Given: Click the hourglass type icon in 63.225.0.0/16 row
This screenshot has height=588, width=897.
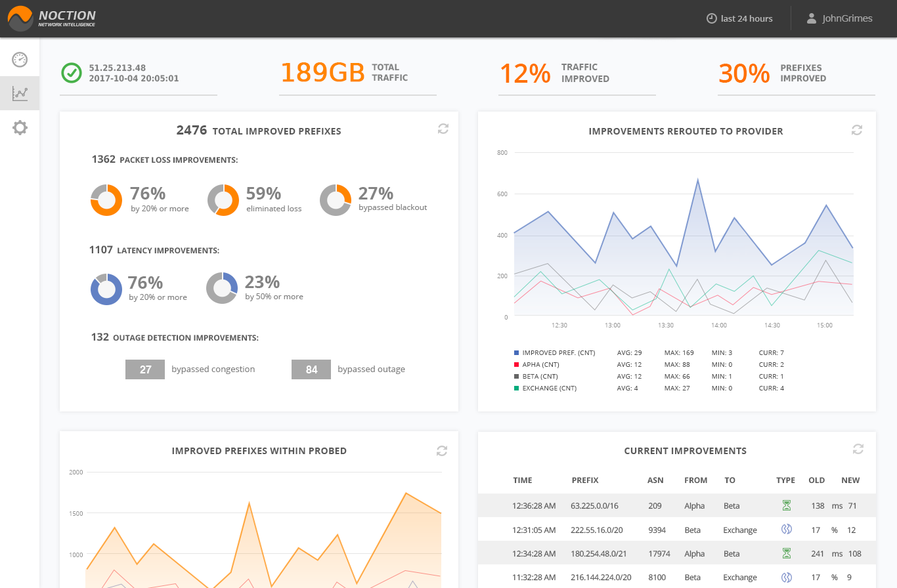Looking at the screenshot, I should pos(786,506).
